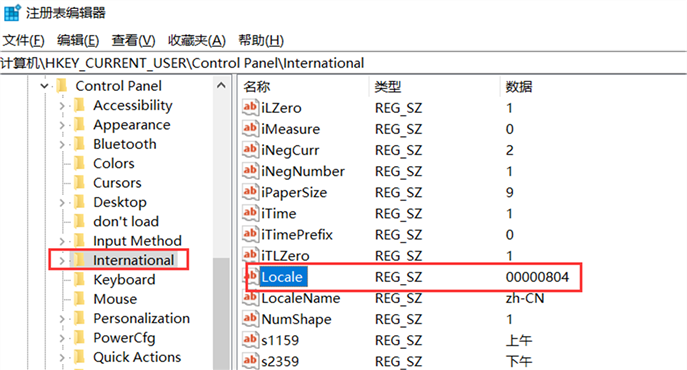
Task: Expand the Input Method key
Action: [62, 241]
